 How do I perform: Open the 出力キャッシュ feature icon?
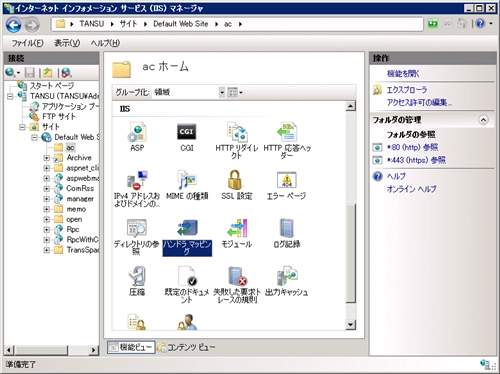[x=287, y=282]
